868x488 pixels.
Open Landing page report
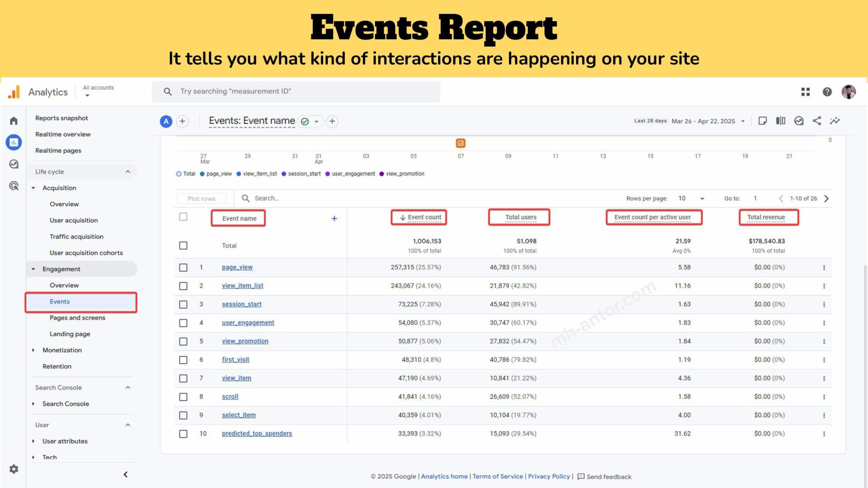(70, 334)
